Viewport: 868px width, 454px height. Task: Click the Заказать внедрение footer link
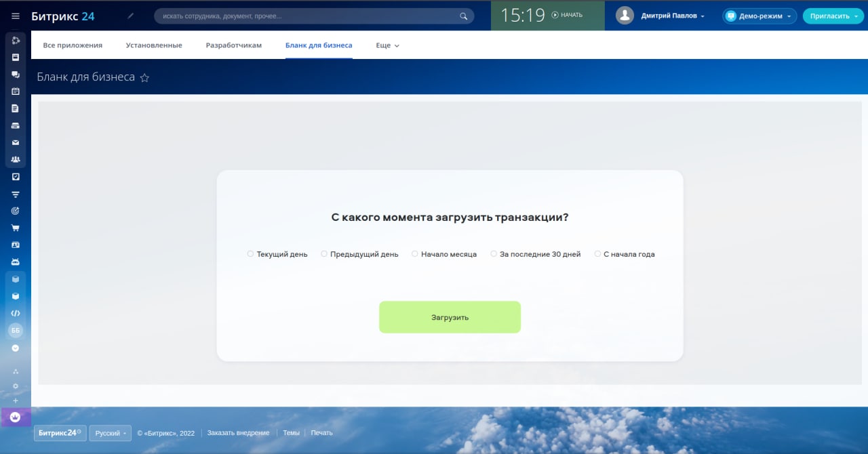pyautogui.click(x=238, y=433)
